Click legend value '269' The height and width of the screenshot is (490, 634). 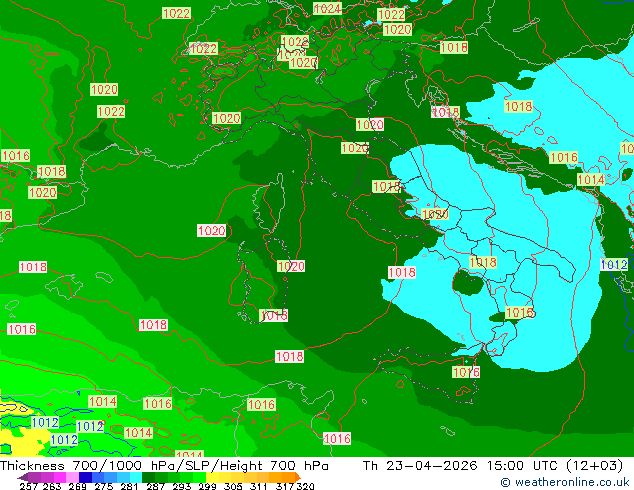(77, 486)
